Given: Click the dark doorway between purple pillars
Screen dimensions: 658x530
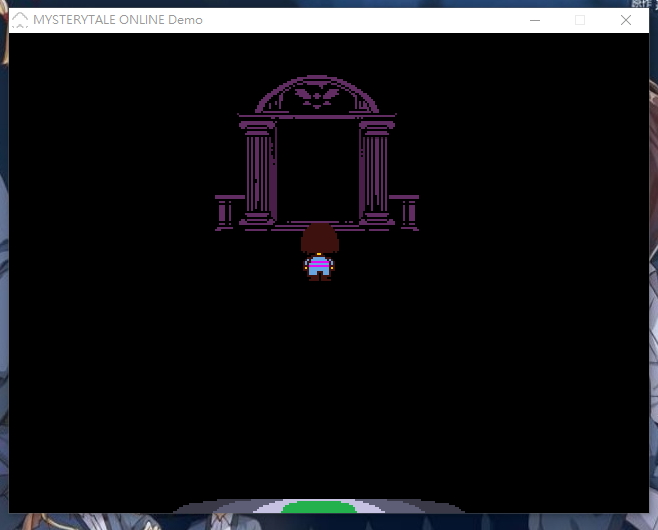Looking at the screenshot, I should [318, 171].
